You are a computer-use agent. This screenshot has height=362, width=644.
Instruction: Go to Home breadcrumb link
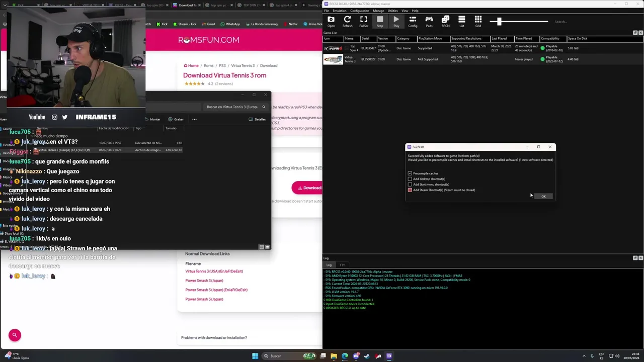191,65
